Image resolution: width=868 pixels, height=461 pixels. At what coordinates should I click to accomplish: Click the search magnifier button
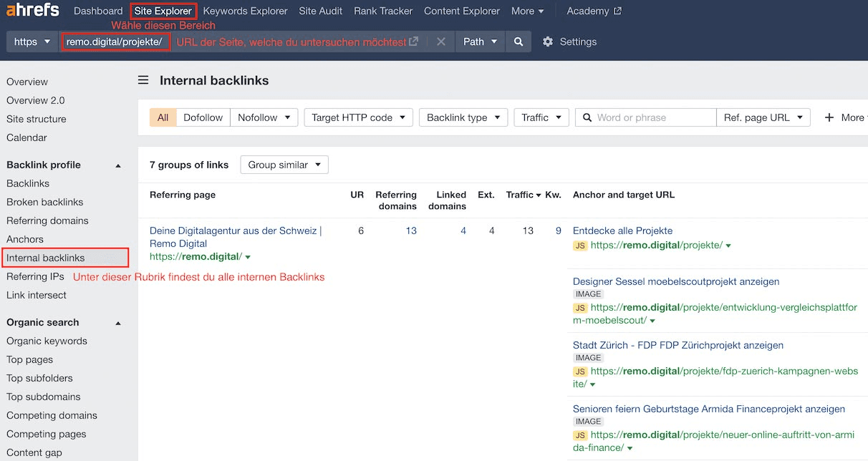click(x=519, y=42)
